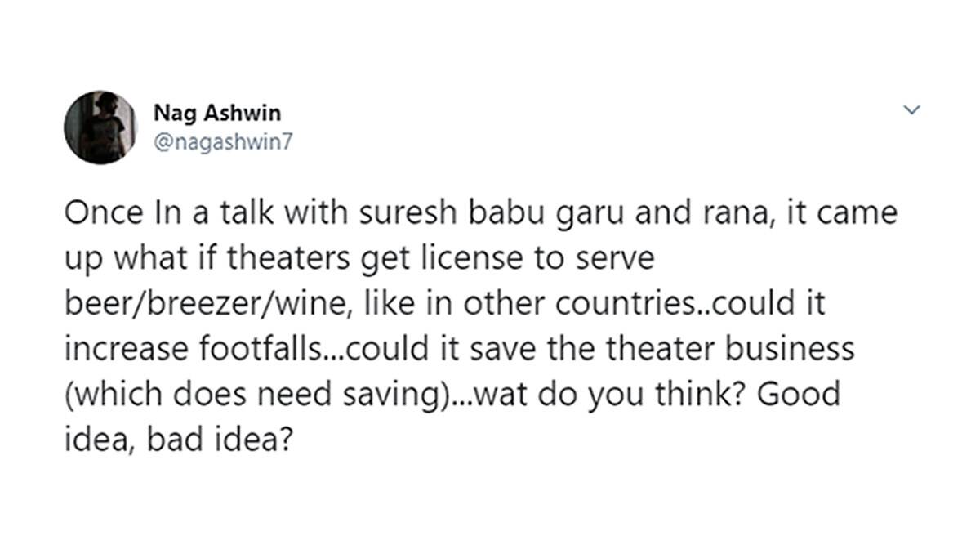
Task: Click the word 'Good' ending the fifth line
Action: pyautogui.click(x=800, y=393)
